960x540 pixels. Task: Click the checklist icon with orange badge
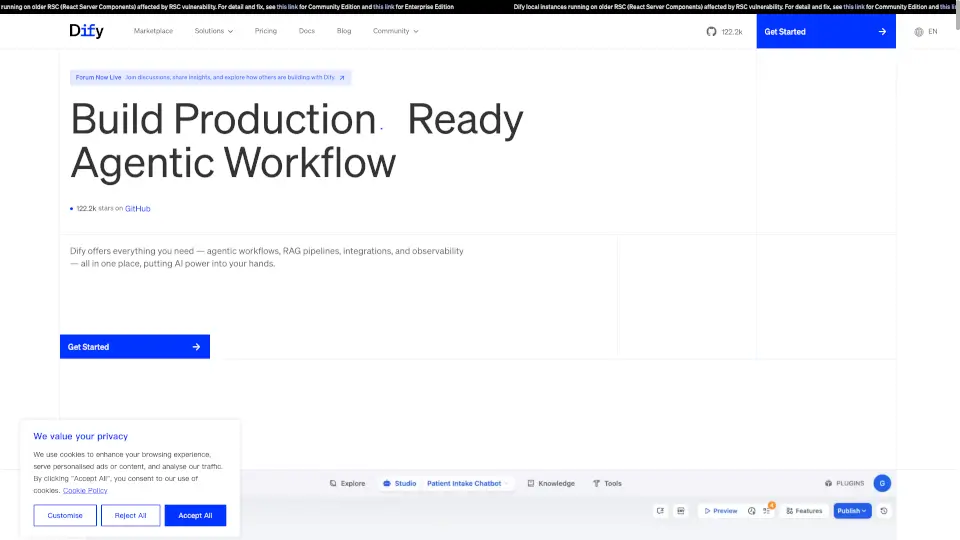(767, 511)
